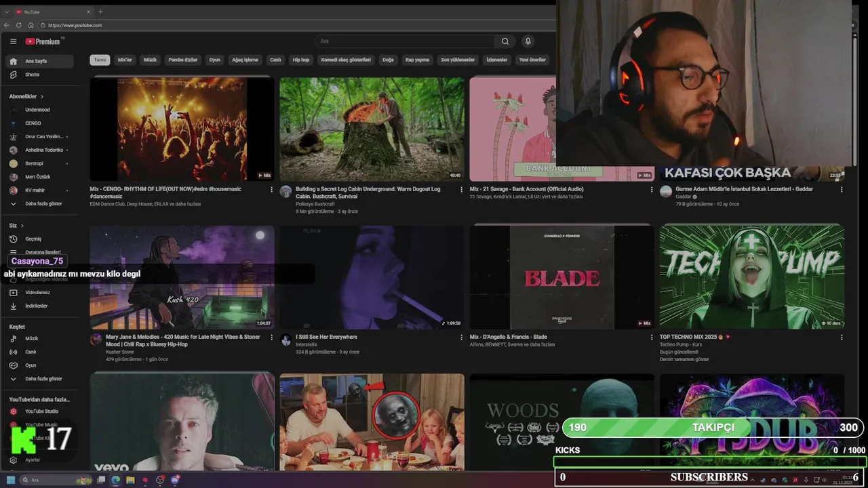Open options for Log Cabin video

[462, 190]
